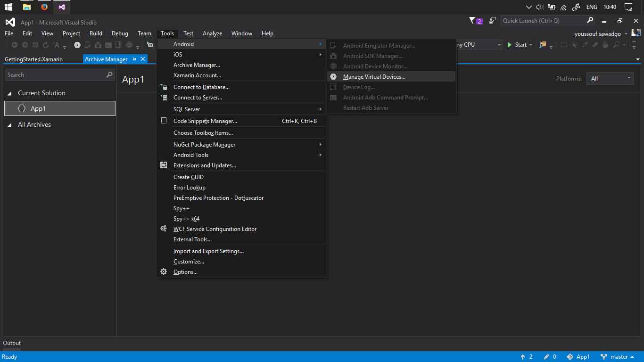Select Code Snippets Manager menu item
644x362 pixels.
(x=242, y=121)
